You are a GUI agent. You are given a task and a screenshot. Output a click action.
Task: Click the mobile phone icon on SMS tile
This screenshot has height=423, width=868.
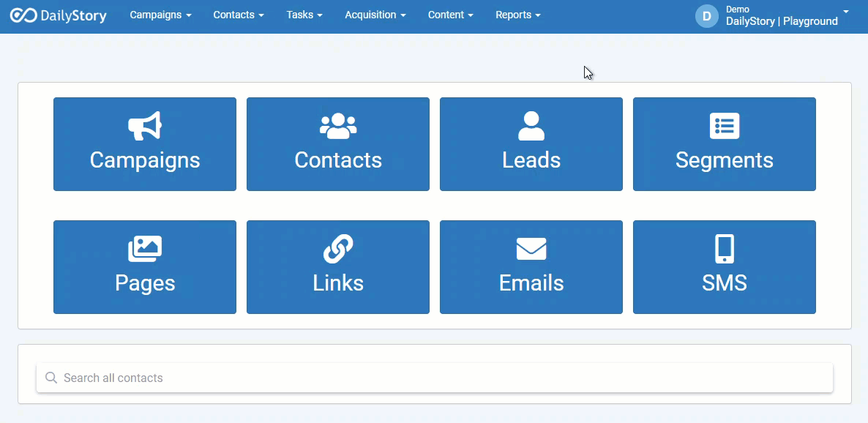[x=724, y=249]
